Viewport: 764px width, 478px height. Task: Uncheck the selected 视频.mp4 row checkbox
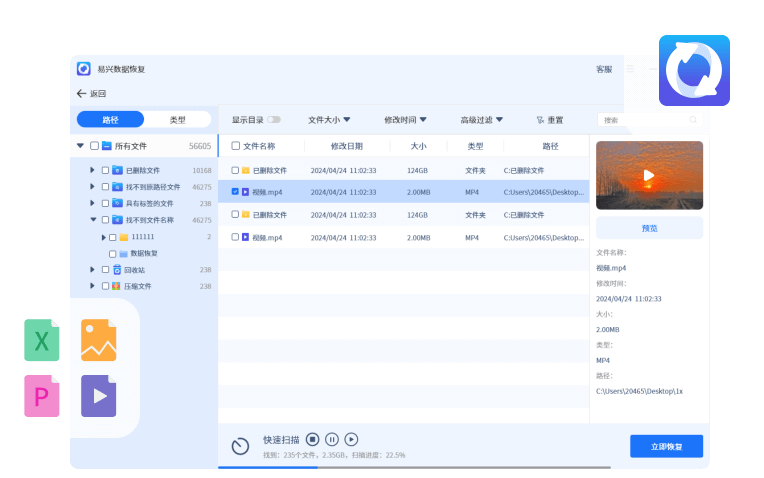235,191
